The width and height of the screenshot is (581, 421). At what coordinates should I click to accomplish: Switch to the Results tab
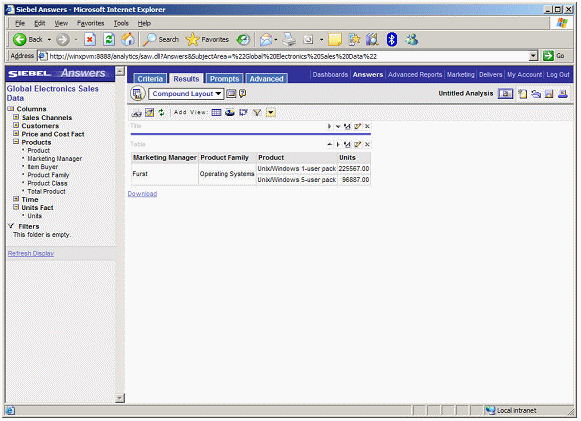pyautogui.click(x=186, y=79)
